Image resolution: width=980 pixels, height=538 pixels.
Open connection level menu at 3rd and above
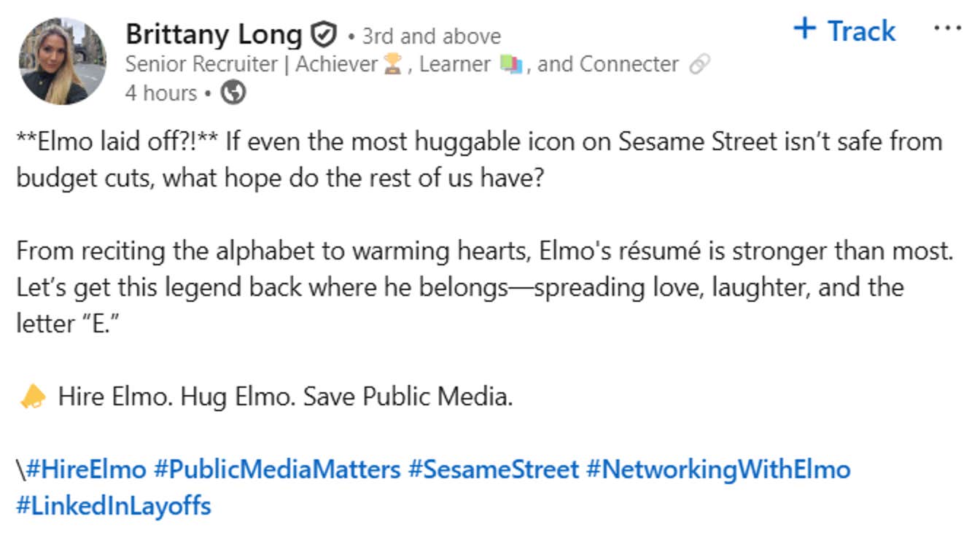(430, 36)
